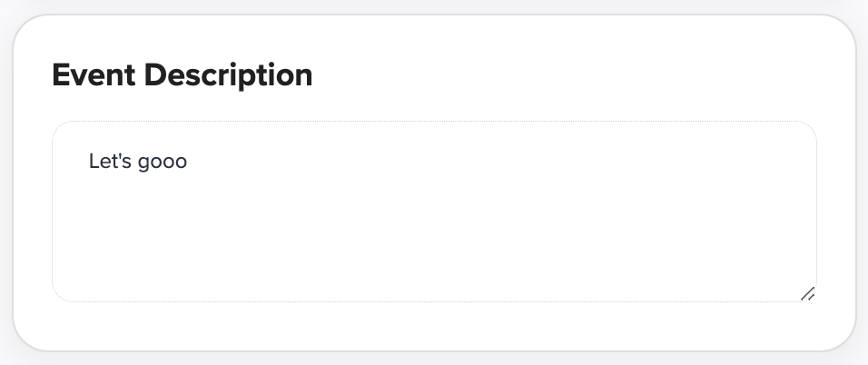Click the word "Description" in heading
Screen dimensions: 868x365
[228, 75]
